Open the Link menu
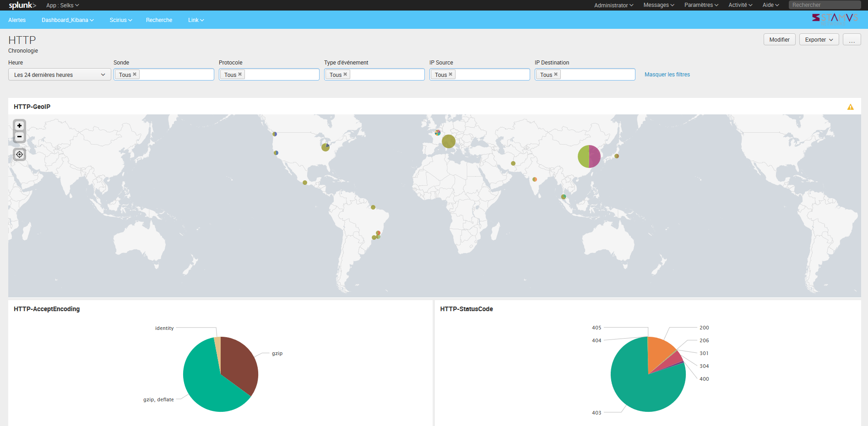The height and width of the screenshot is (426, 868). (x=196, y=20)
